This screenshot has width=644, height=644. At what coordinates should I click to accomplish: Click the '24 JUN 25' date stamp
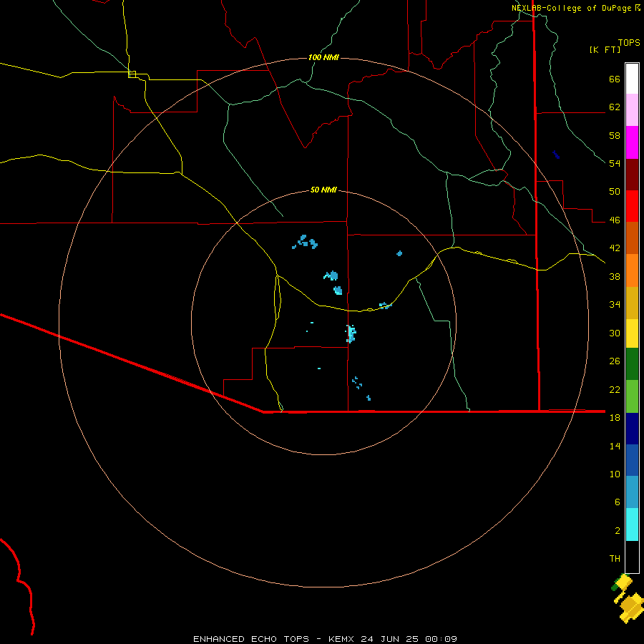click(x=390, y=639)
